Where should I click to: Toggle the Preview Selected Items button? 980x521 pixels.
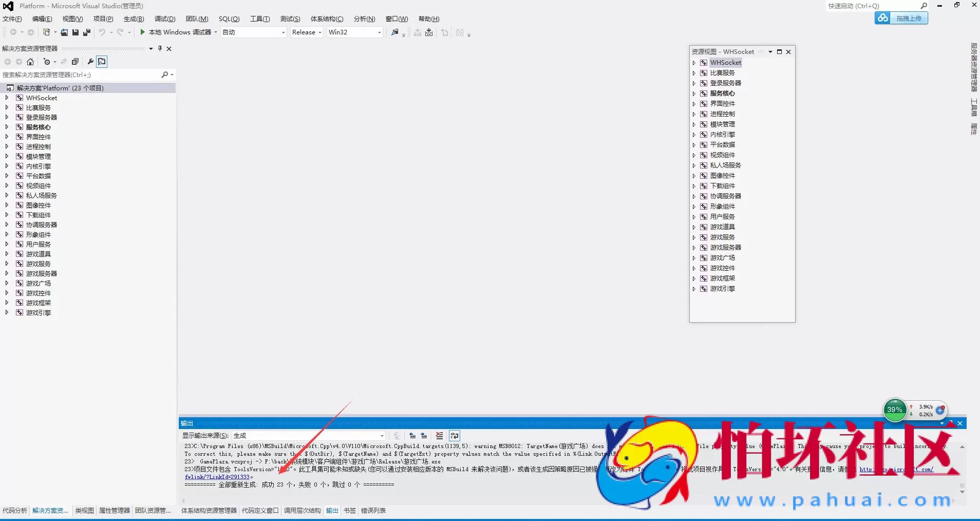click(x=102, y=62)
